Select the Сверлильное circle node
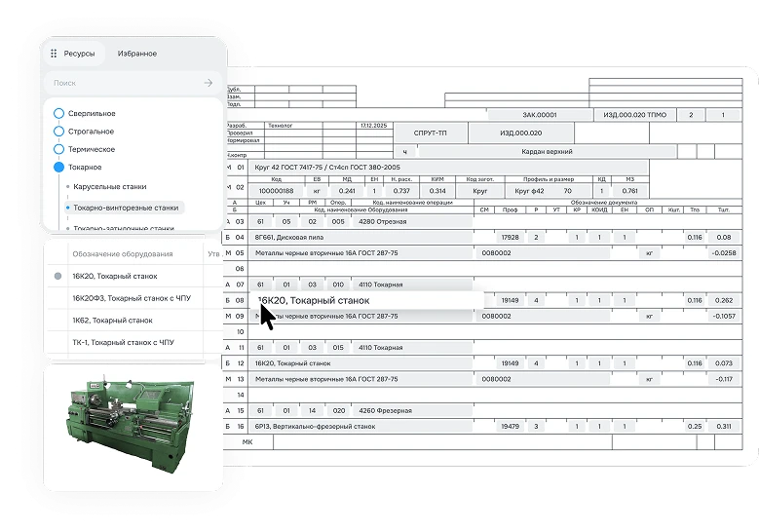 pyautogui.click(x=58, y=113)
